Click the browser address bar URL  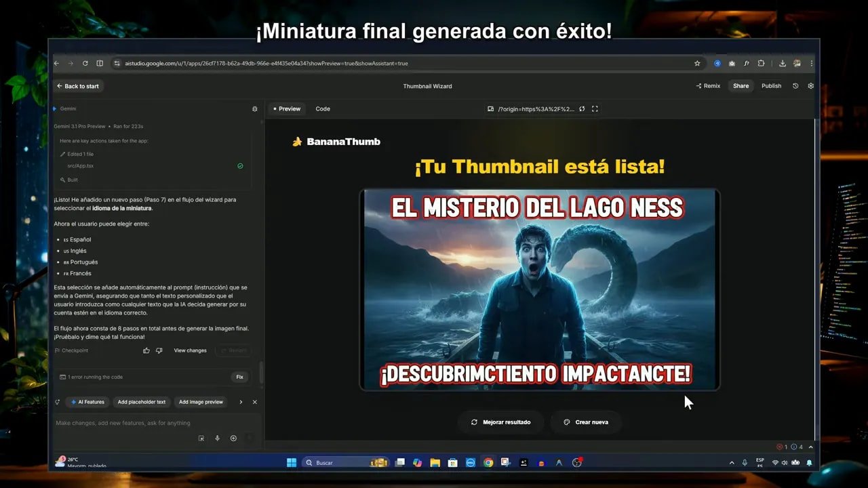267,63
